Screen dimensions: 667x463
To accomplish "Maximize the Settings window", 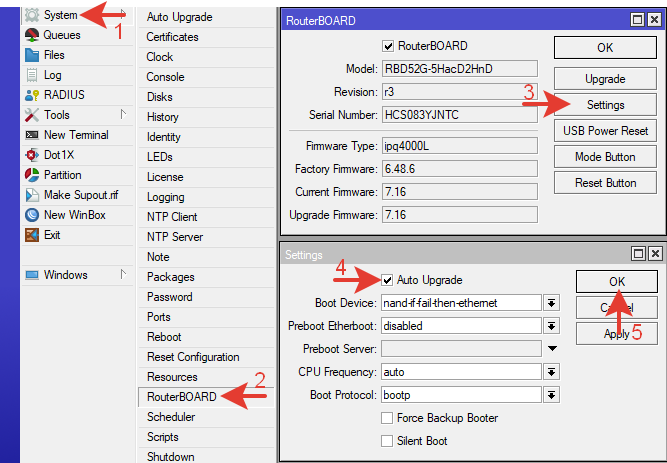I will (x=638, y=254).
